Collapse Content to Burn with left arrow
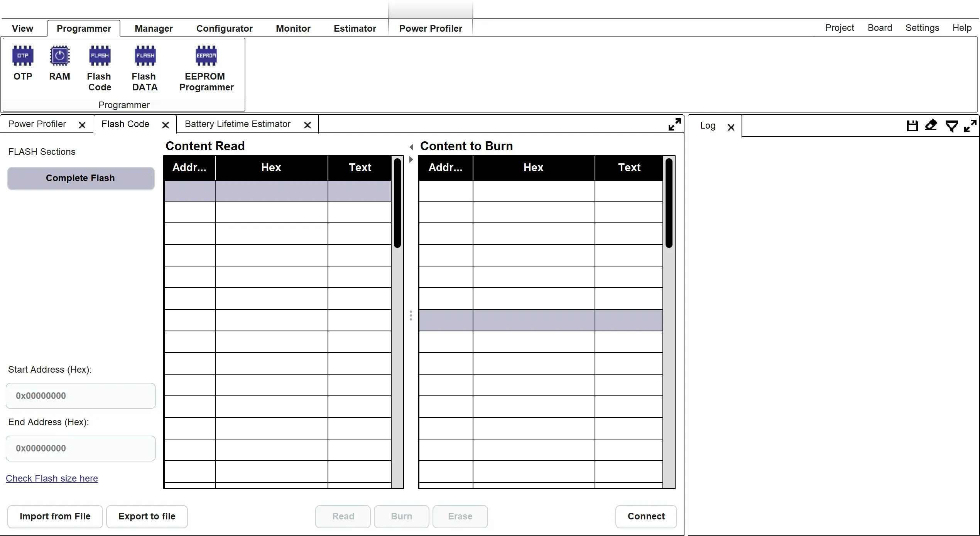This screenshot has width=980, height=536. pos(411,147)
